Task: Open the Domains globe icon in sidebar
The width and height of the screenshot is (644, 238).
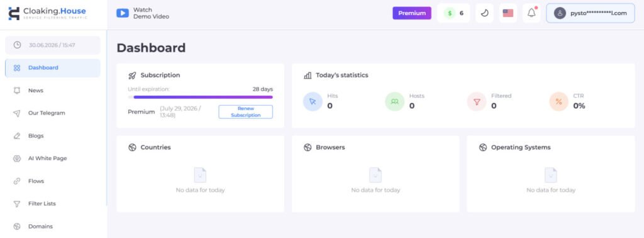Action: pyautogui.click(x=17, y=226)
